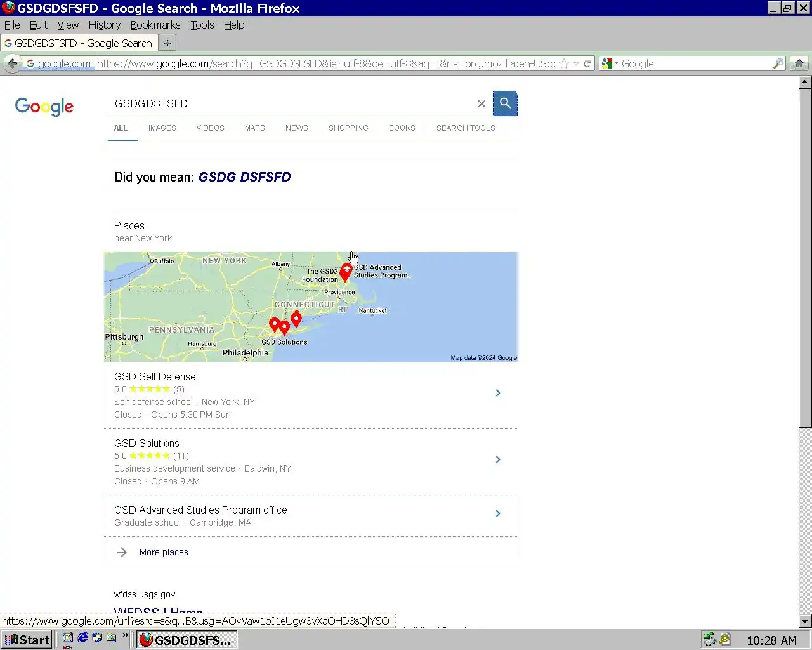
Task: Click the suggestion GSDG DSFSFD link
Action: pyautogui.click(x=245, y=177)
